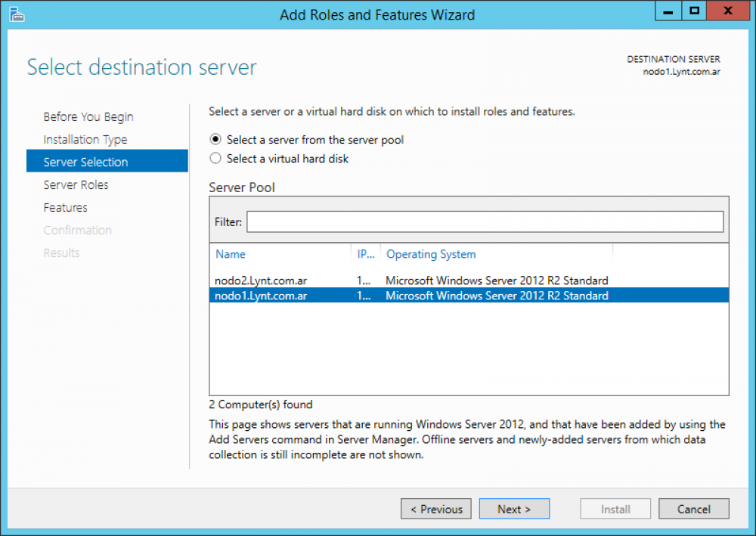Click the Next button to continue

(514, 509)
